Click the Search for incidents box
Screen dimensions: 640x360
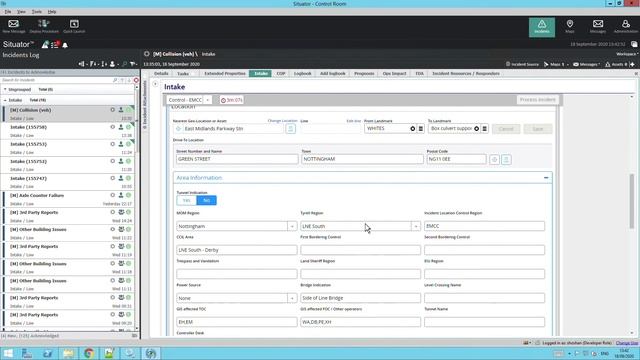[57, 80]
